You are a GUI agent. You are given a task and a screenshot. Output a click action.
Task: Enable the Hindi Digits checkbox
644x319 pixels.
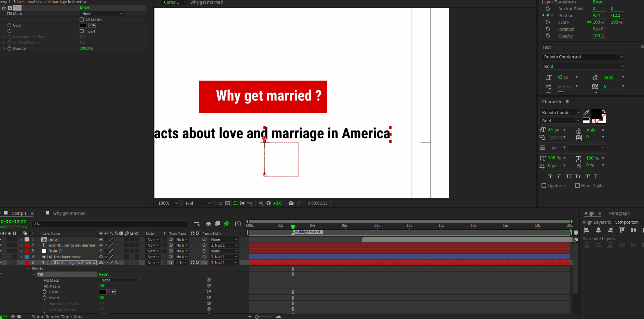577,185
